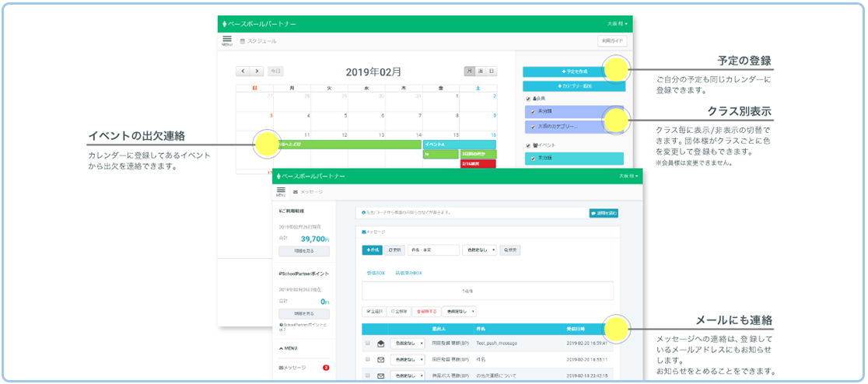Click the 件名・本文 search input field
This screenshot has height=384, width=868.
433,250
